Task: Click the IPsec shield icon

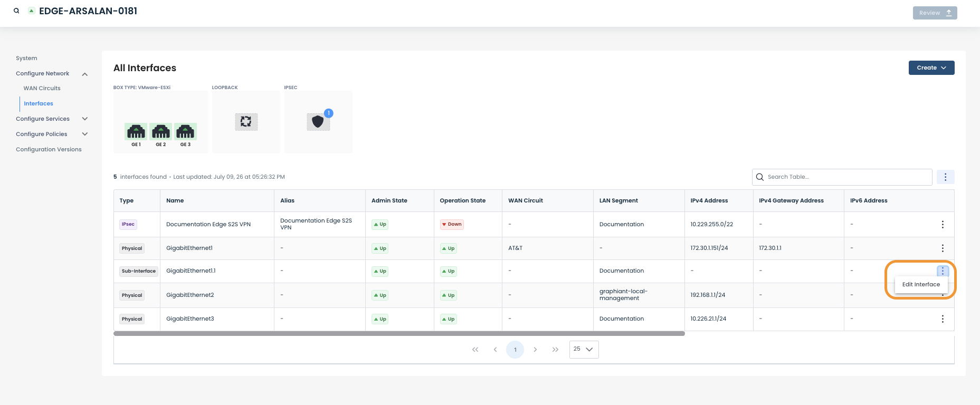Action: coord(318,122)
